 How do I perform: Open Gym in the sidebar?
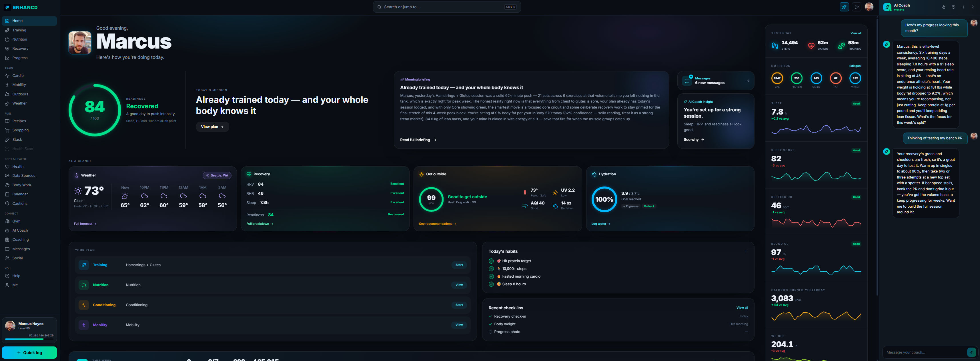pos(29,221)
